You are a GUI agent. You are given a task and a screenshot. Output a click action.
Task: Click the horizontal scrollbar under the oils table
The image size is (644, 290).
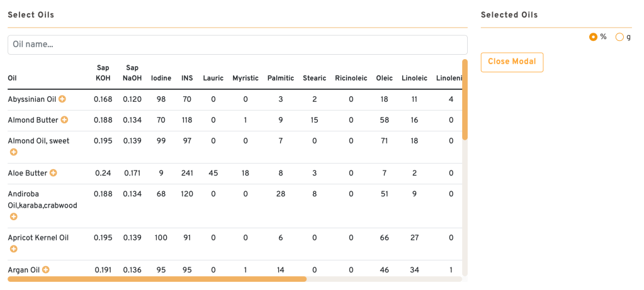[157, 279]
